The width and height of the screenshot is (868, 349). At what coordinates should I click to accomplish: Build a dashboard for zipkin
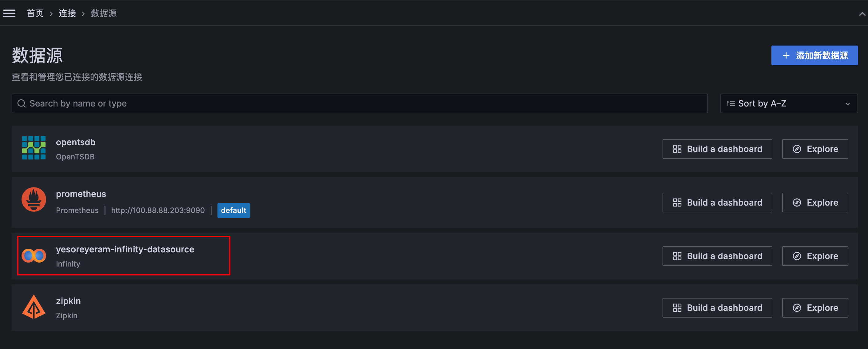717,307
